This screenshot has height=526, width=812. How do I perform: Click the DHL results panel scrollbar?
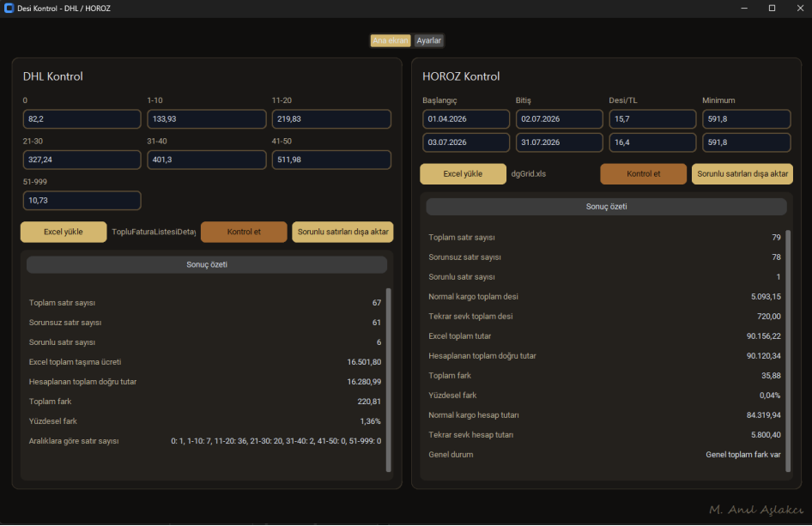click(x=388, y=380)
